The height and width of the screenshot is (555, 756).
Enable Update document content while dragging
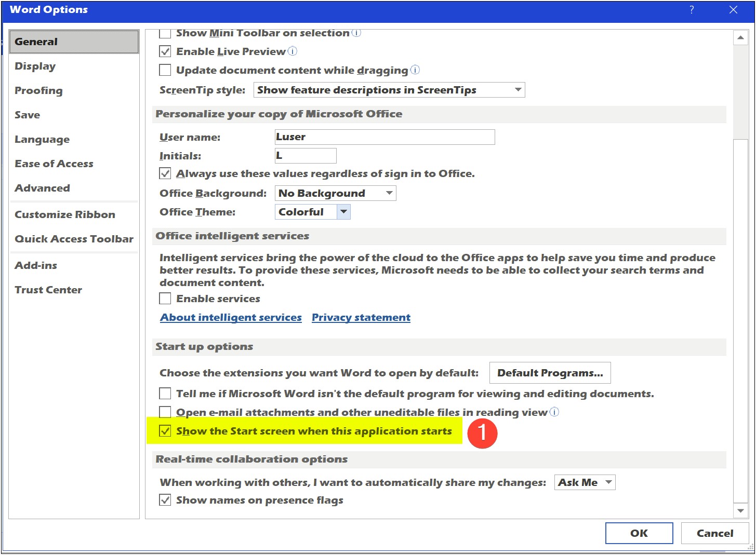165,70
